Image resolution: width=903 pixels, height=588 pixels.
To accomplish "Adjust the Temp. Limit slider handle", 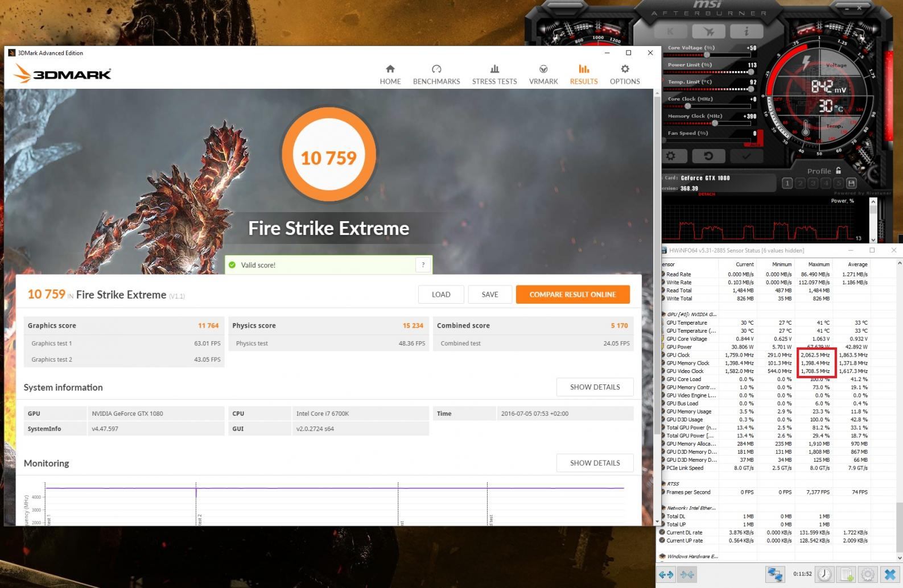I will coord(752,89).
